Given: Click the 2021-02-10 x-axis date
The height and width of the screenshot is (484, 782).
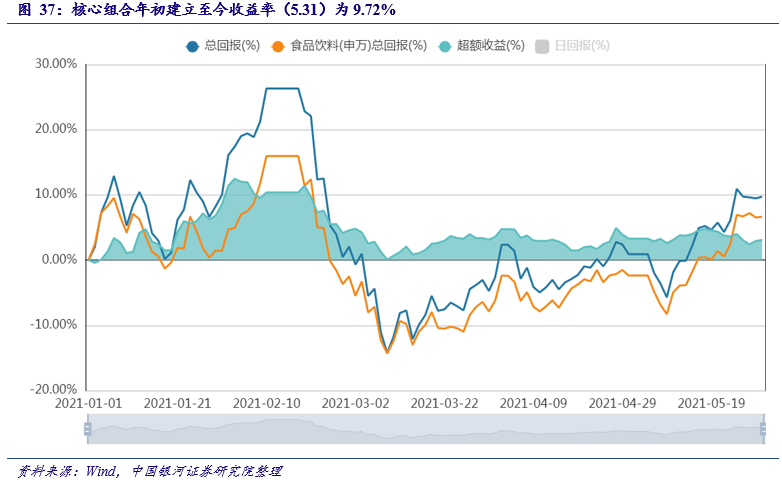Looking at the screenshot, I should click(x=267, y=403).
